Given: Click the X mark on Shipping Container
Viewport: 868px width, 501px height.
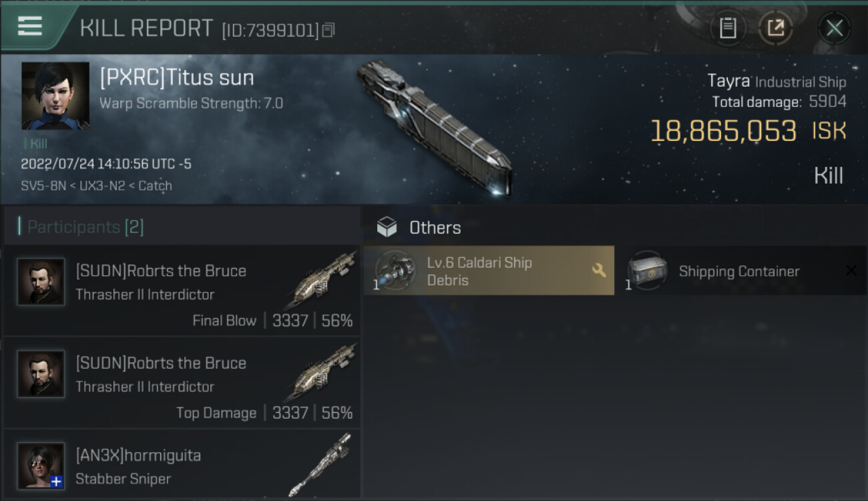Looking at the screenshot, I should tap(851, 271).
